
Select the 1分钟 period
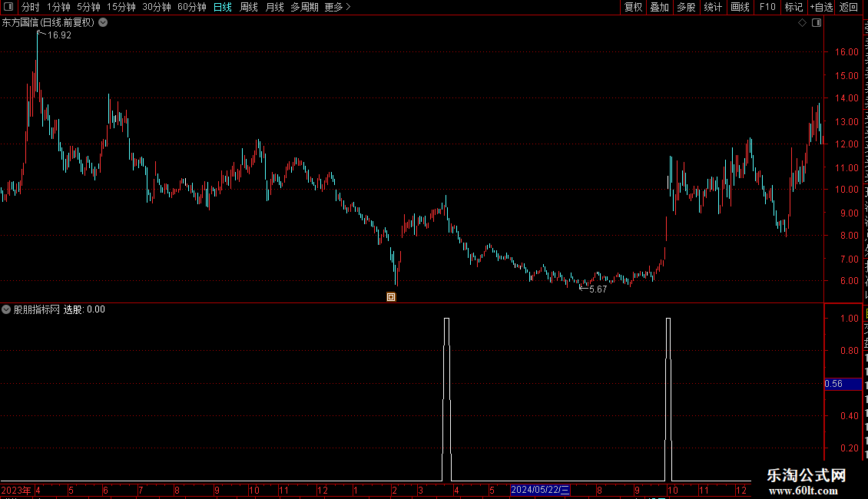point(58,7)
